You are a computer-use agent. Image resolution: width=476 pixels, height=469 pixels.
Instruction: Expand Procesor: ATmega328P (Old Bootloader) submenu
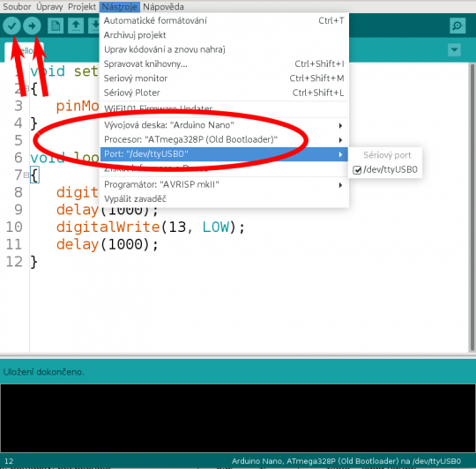224,139
